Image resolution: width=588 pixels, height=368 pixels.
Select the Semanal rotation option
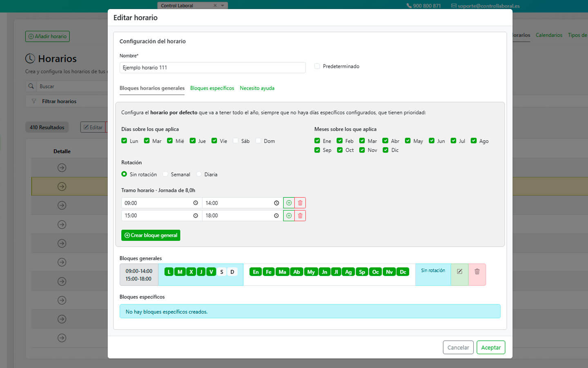(x=165, y=174)
